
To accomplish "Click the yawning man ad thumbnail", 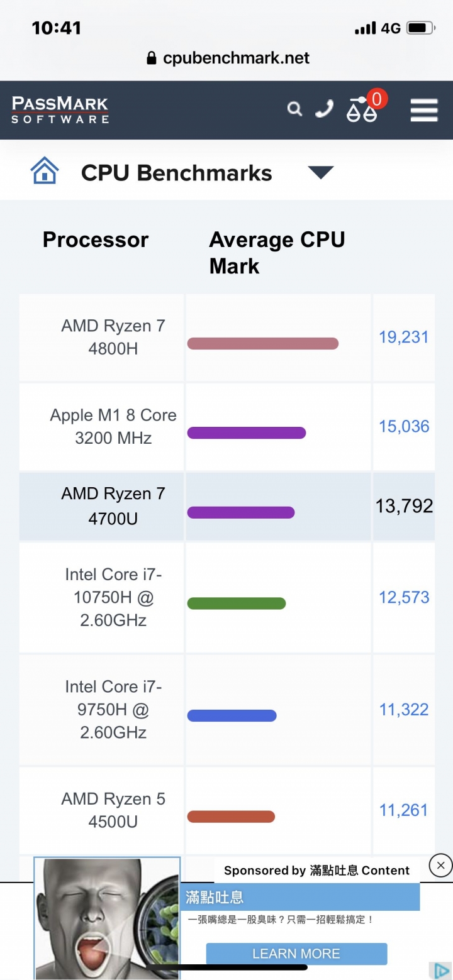I will coord(107,918).
